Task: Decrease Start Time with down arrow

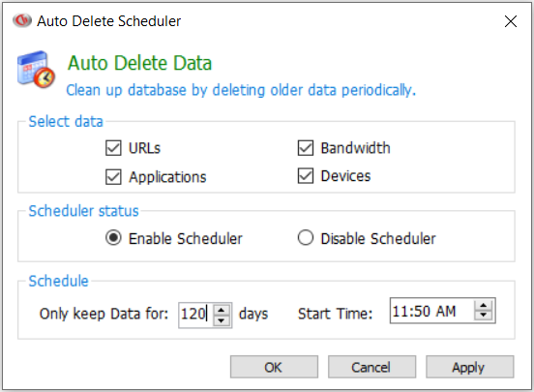Action: 484,316
